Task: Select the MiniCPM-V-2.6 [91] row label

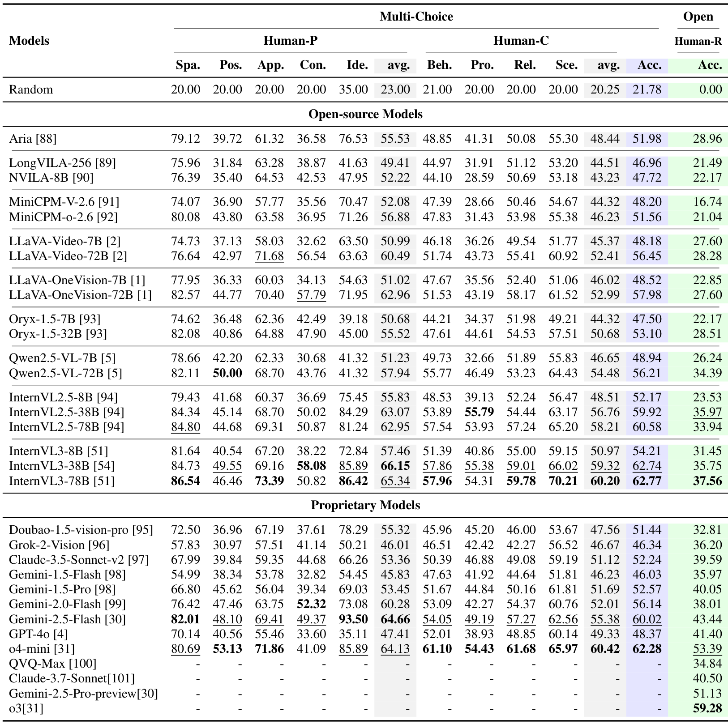Action: [x=64, y=202]
